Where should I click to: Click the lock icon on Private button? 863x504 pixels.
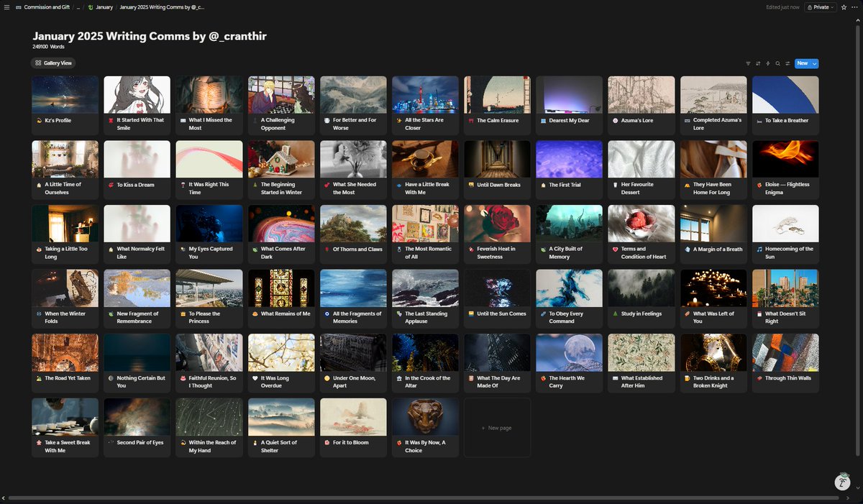tap(810, 7)
